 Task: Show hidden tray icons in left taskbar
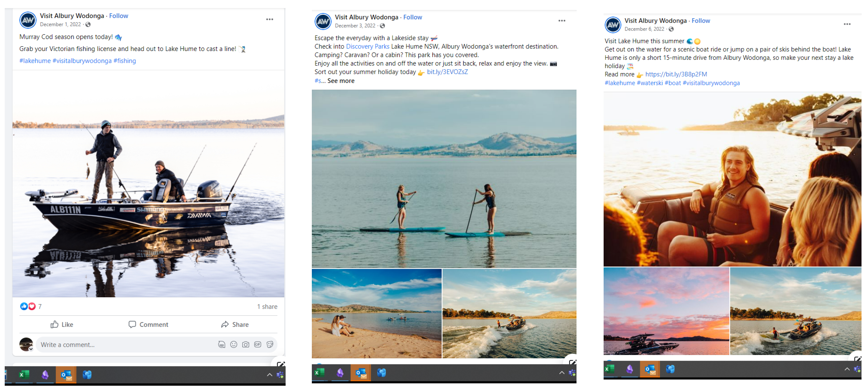pyautogui.click(x=270, y=374)
